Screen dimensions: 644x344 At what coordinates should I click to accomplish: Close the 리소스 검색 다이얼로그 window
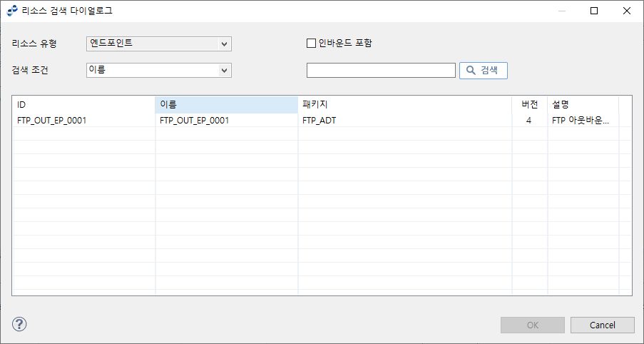(627, 11)
